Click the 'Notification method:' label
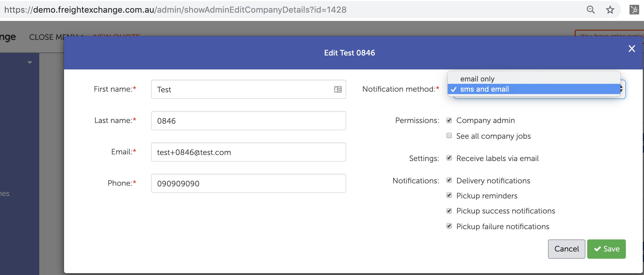The height and width of the screenshot is (275, 644). [401, 89]
